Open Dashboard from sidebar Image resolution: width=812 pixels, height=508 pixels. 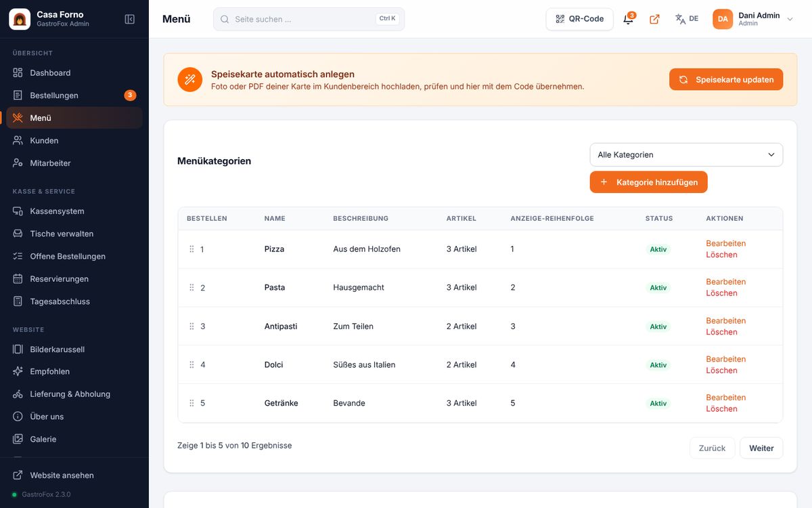pos(74,72)
